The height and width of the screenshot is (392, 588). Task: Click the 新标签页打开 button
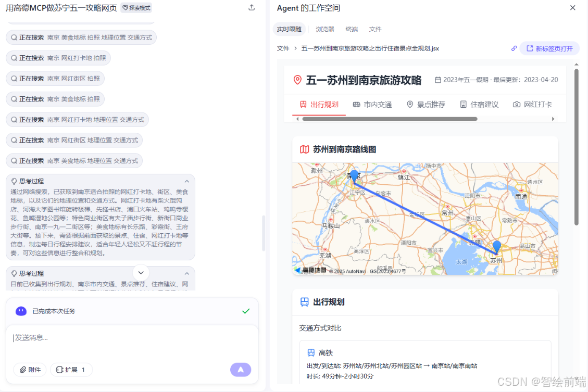(550, 49)
